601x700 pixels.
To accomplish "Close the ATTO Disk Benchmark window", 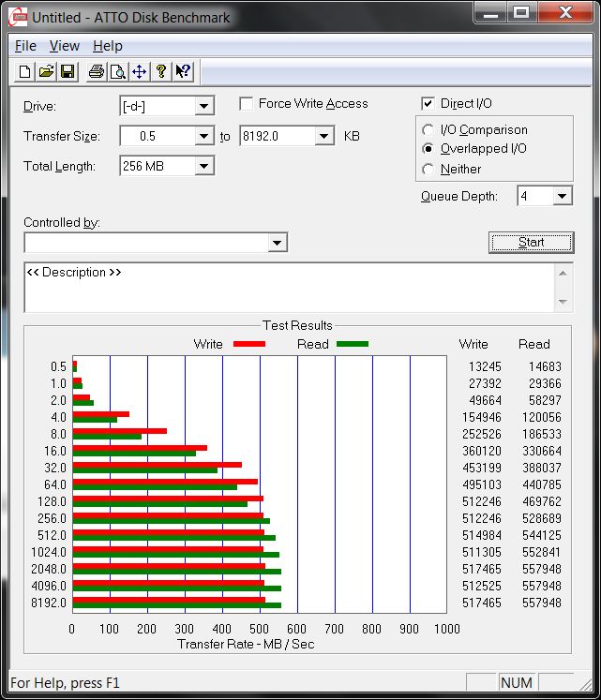I will point(565,13).
